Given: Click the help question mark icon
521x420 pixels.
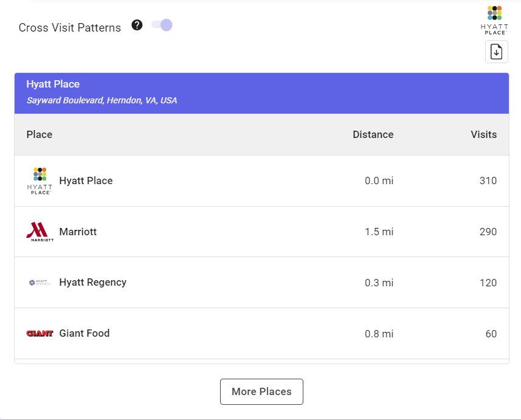Looking at the screenshot, I should 137,25.
